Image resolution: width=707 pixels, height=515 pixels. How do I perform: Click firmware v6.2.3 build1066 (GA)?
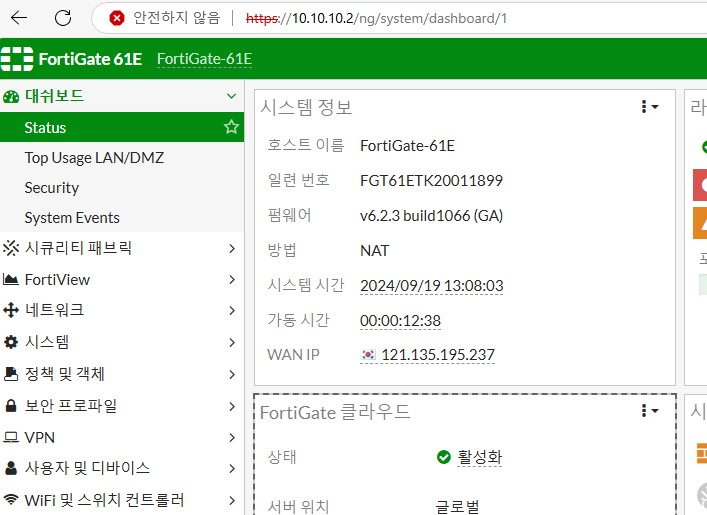tap(431, 216)
